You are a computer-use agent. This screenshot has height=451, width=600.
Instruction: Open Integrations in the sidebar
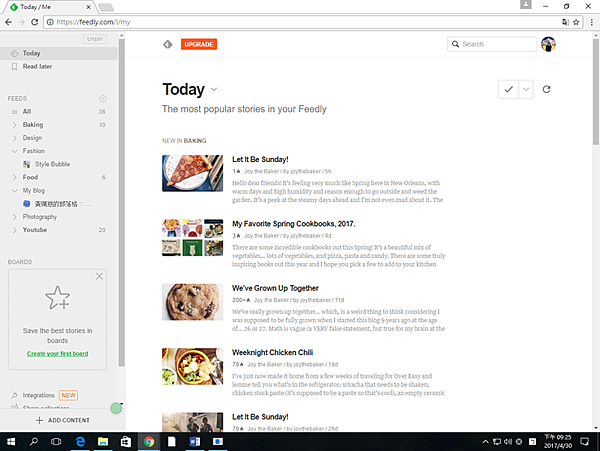38,395
